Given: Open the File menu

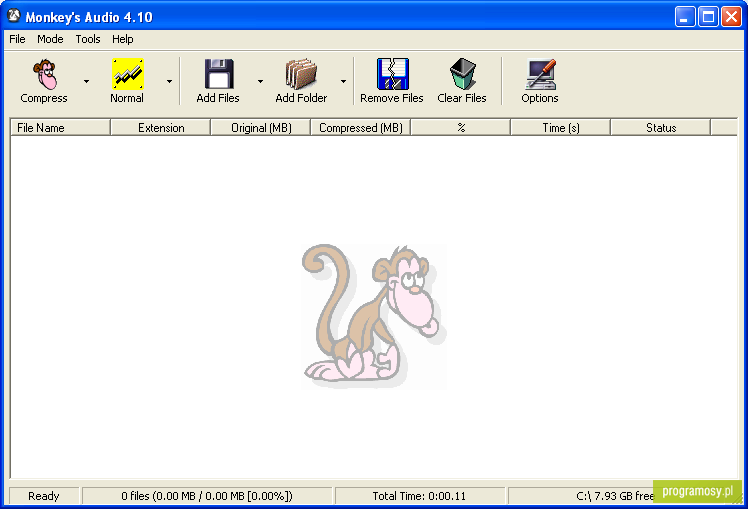Looking at the screenshot, I should point(17,39).
